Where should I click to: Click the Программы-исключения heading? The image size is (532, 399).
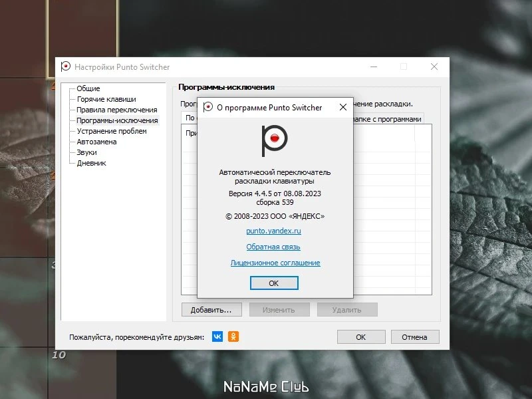point(226,87)
